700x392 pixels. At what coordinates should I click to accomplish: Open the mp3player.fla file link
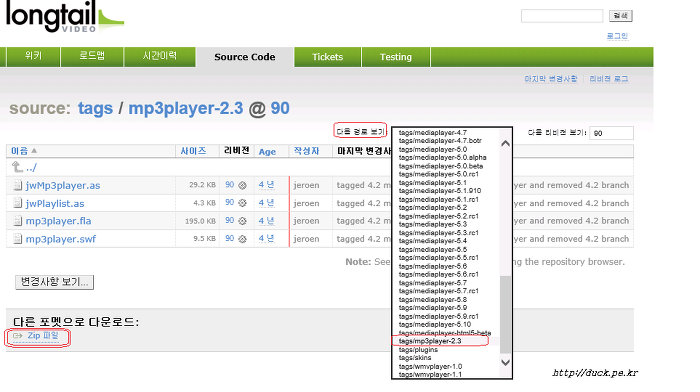pyautogui.click(x=58, y=221)
